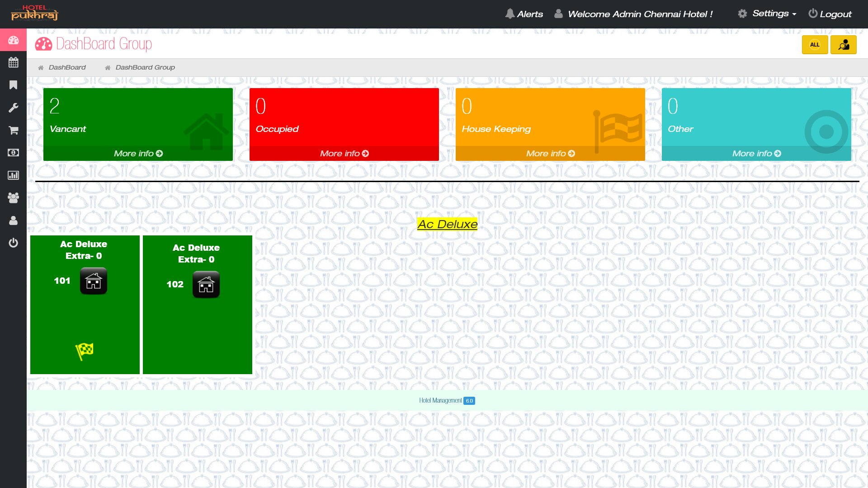This screenshot has width=868, height=488.
Task: Click the users group sidebar icon
Action: coord(13,198)
